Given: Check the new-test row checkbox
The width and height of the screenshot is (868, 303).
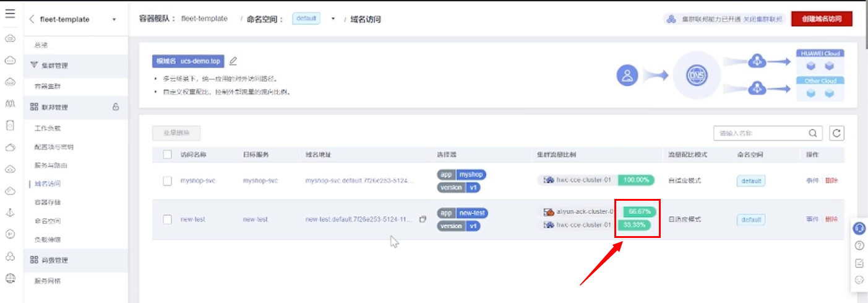Looking at the screenshot, I should [x=167, y=219].
